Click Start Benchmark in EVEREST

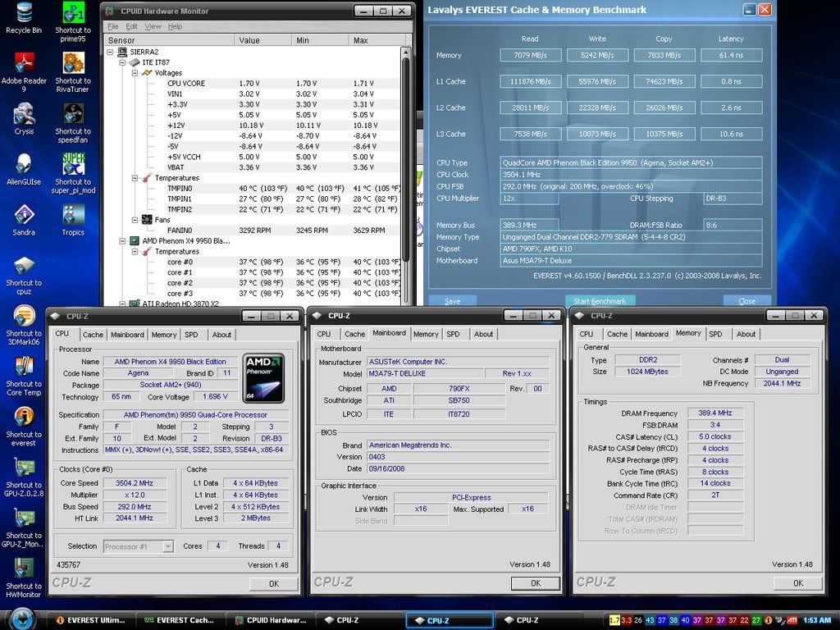pos(600,301)
